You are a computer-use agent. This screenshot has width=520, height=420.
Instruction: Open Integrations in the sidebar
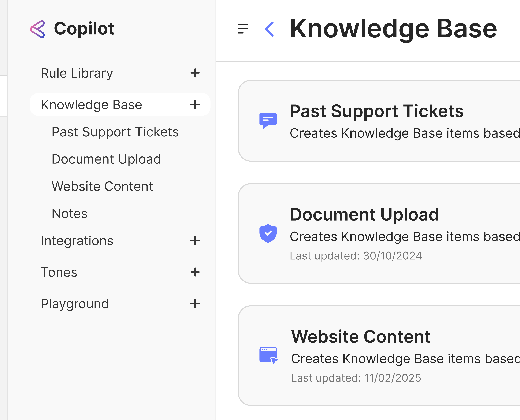coord(77,241)
